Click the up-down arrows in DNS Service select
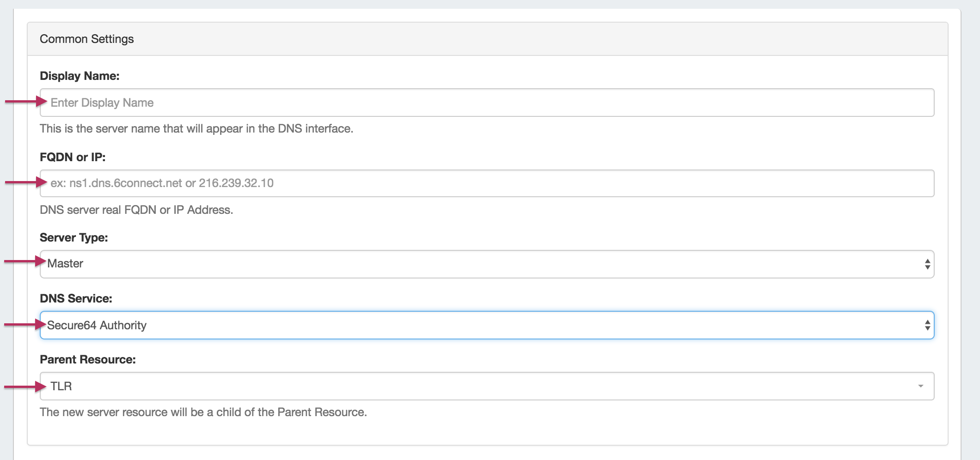 [927, 325]
